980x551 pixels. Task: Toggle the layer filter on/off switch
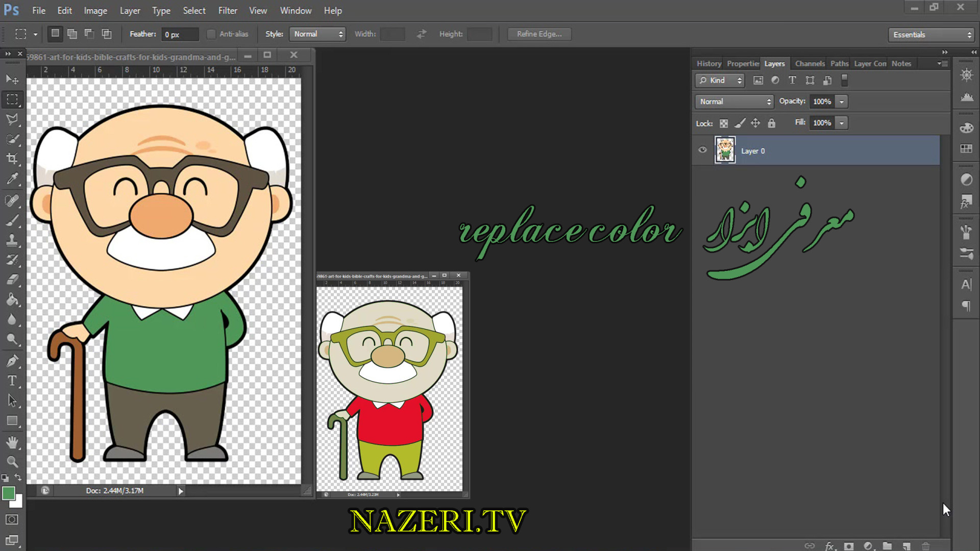pos(844,80)
